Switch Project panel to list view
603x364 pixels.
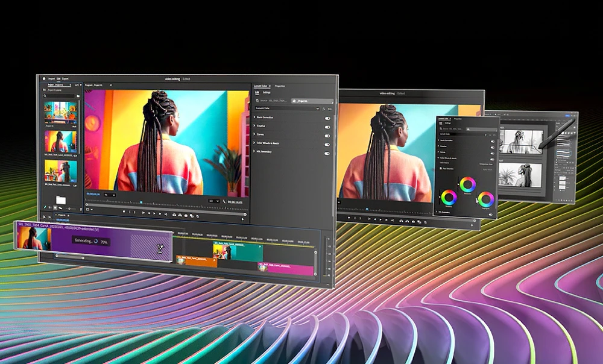pos(50,207)
